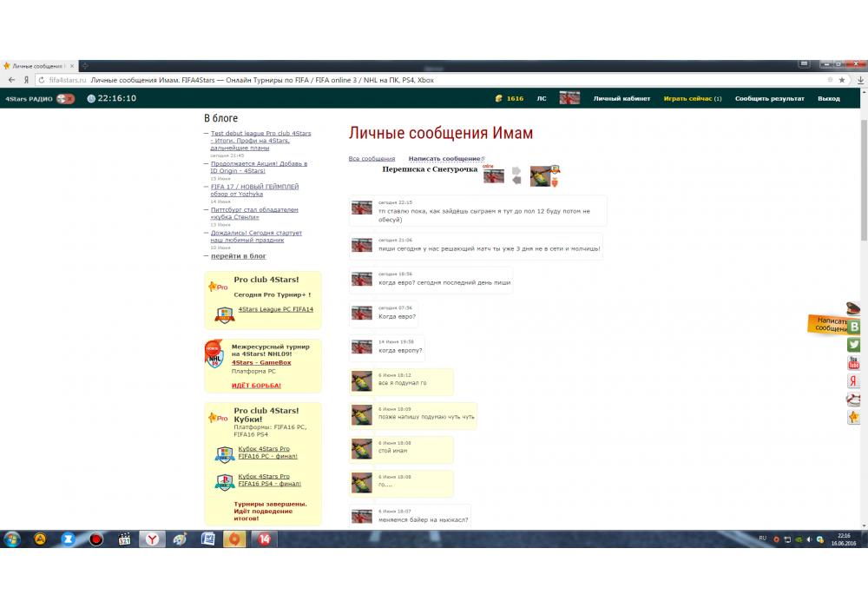
Task: Open Личный кабинет in top menu
Action: (x=621, y=99)
